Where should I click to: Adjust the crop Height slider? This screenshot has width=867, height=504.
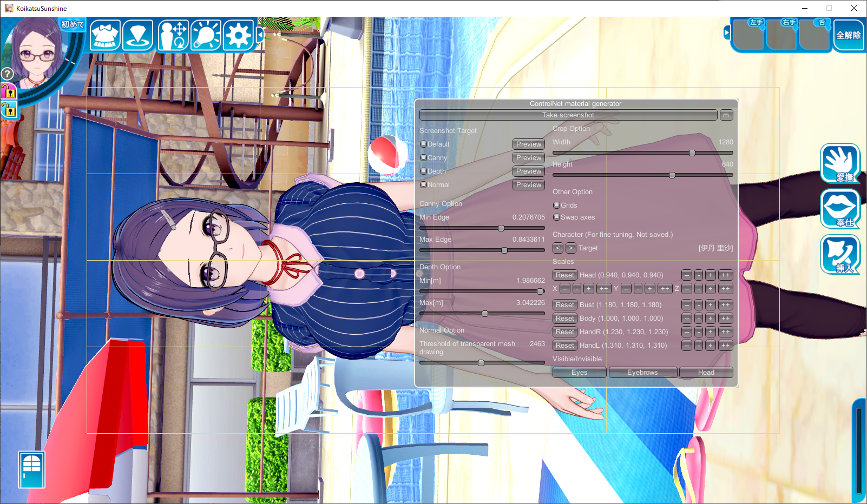643,175
